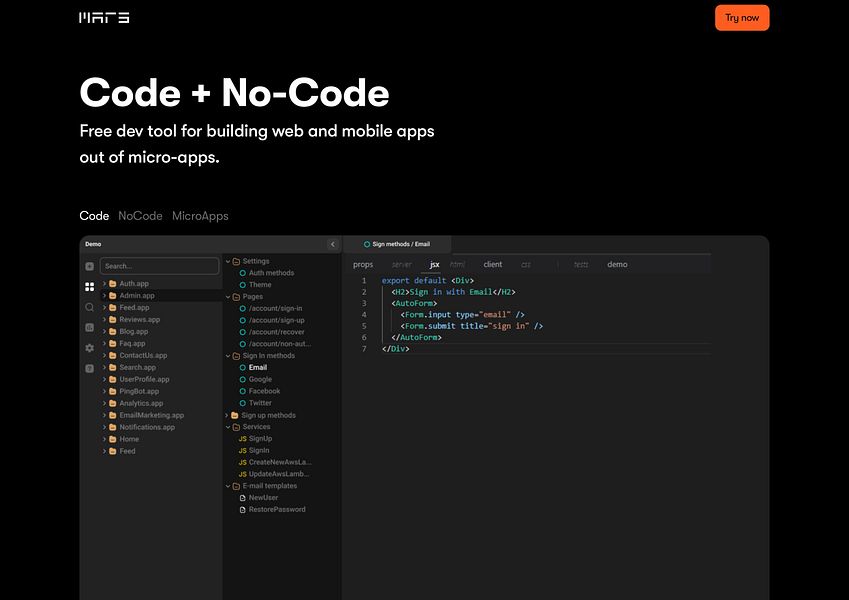Click the add (plus) icon in the sidebar

89,266
